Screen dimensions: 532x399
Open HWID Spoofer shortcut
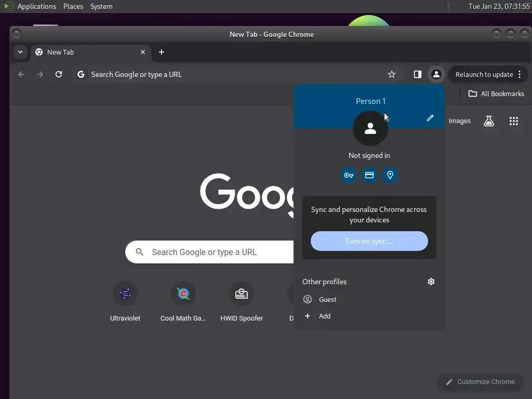click(x=242, y=302)
